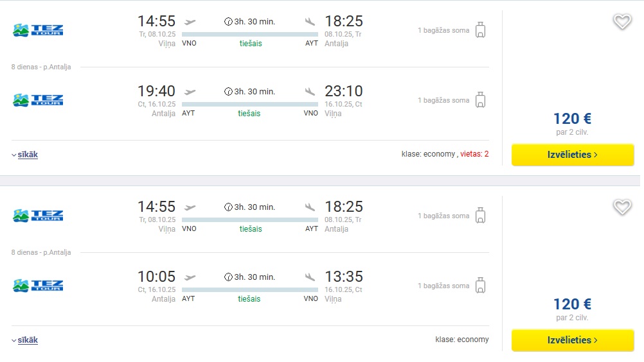Click TEZ Tour logo on 10:05 return flight
644x362 pixels.
coord(38,285)
